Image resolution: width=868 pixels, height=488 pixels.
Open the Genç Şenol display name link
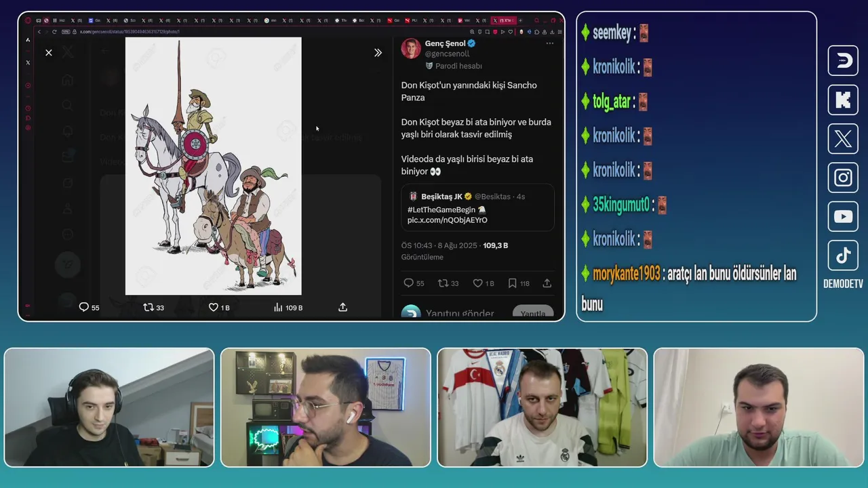pos(446,43)
